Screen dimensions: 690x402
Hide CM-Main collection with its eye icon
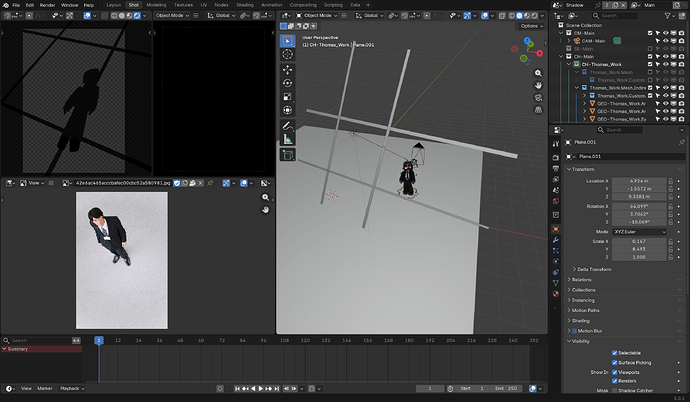pyautogui.click(x=665, y=33)
